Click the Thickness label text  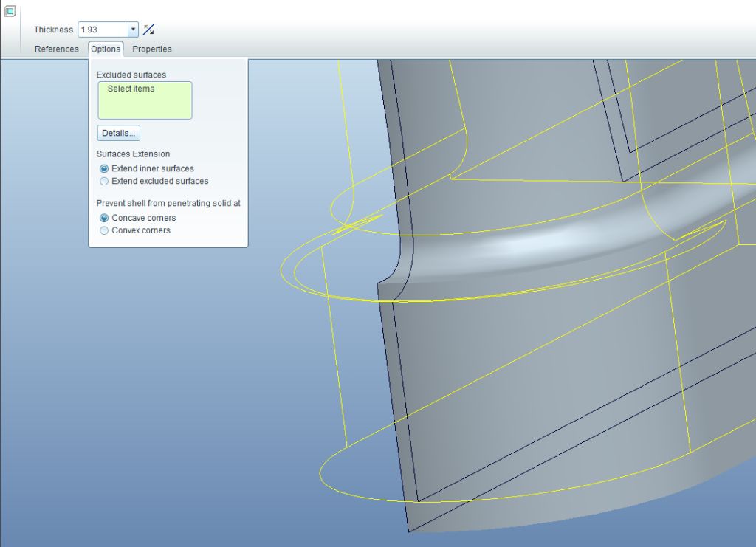tap(53, 30)
